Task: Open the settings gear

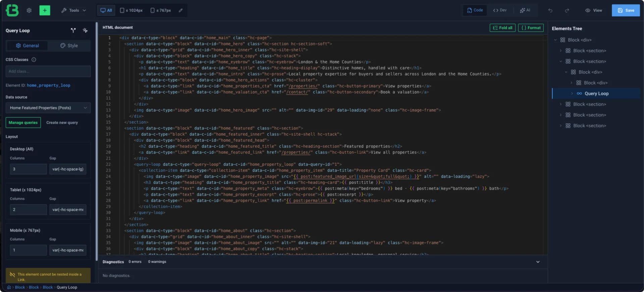Action: 29,10
